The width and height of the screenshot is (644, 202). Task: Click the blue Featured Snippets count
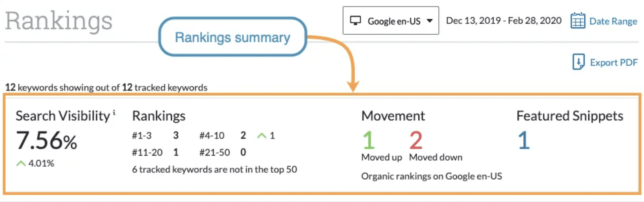(524, 140)
